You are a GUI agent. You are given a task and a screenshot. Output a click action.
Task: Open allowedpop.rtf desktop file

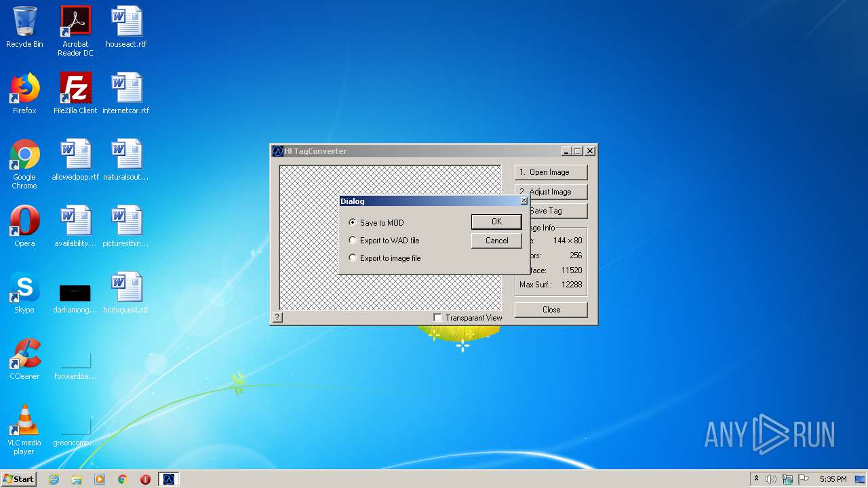click(75, 160)
